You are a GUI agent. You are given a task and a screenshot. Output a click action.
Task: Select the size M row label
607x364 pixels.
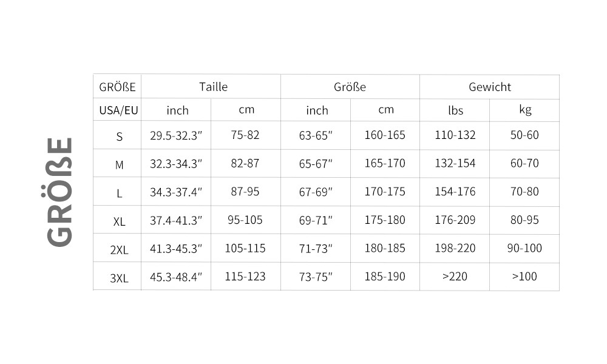coord(119,165)
